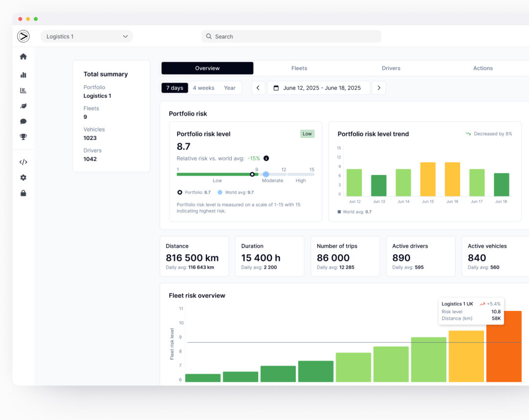The height and width of the screenshot is (420, 529).
Task: Open the code API icon in sidebar
Action: pos(23,162)
